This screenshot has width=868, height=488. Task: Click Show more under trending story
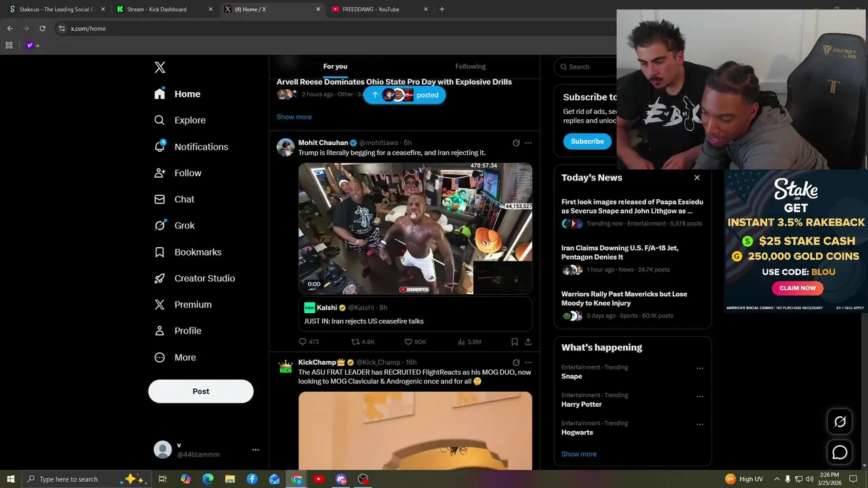pyautogui.click(x=294, y=117)
